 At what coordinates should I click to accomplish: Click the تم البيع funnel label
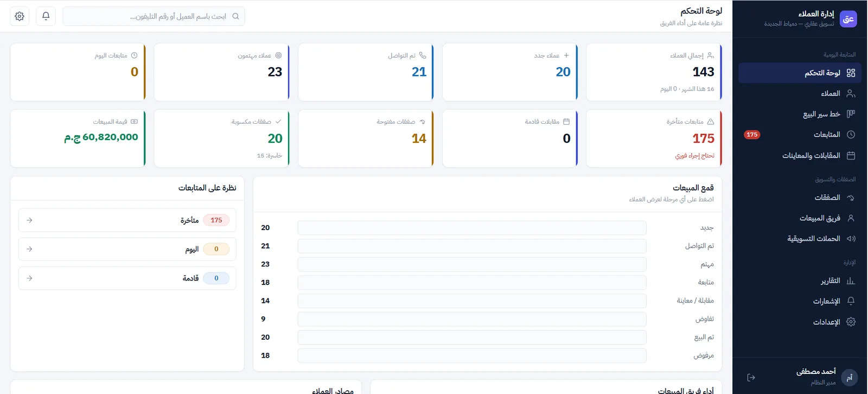point(704,337)
